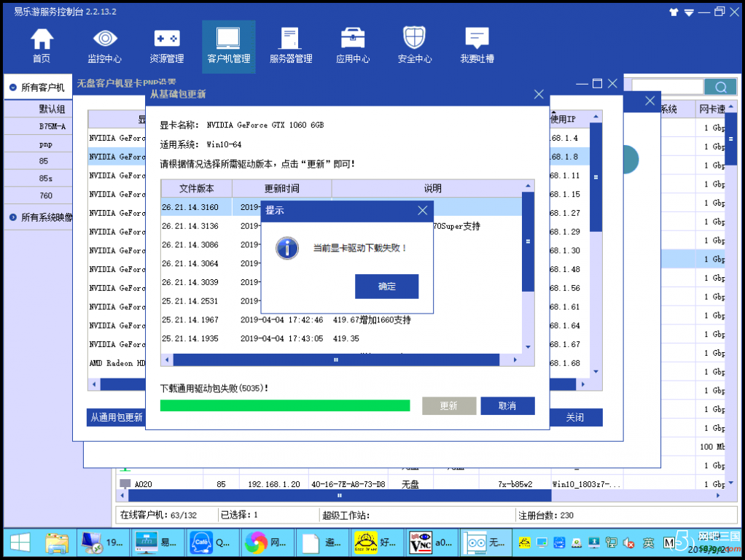The height and width of the screenshot is (560, 745).
Task: Click the 更新 button
Action: 449,405
